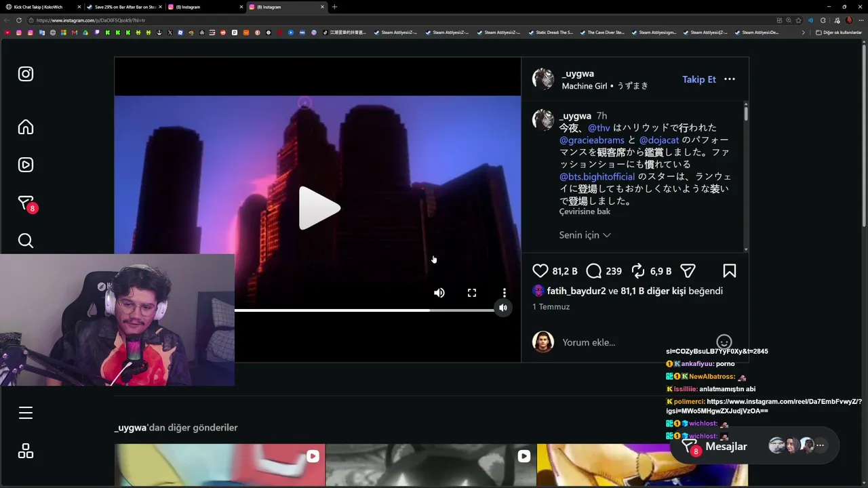Mute the video using the speaker overlay icon
Viewport: 868px width, 488px height.
439,293
